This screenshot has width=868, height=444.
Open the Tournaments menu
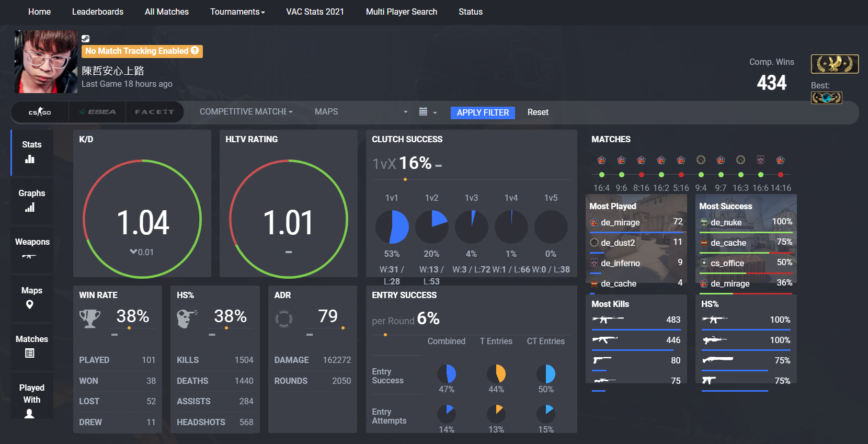(237, 12)
